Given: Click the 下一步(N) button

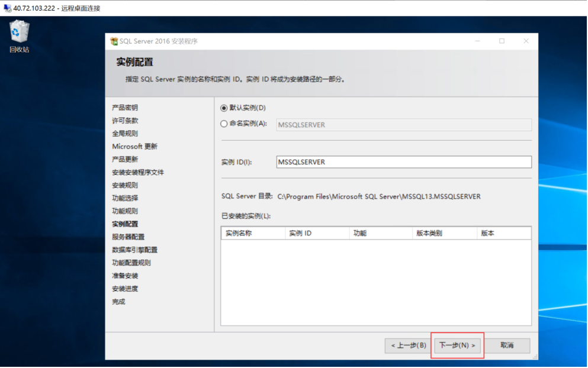Looking at the screenshot, I should 457,346.
